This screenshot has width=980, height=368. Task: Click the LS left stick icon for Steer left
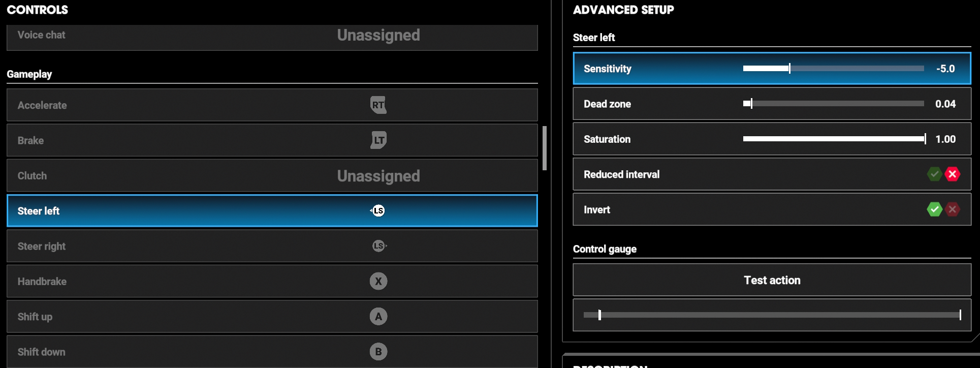377,210
